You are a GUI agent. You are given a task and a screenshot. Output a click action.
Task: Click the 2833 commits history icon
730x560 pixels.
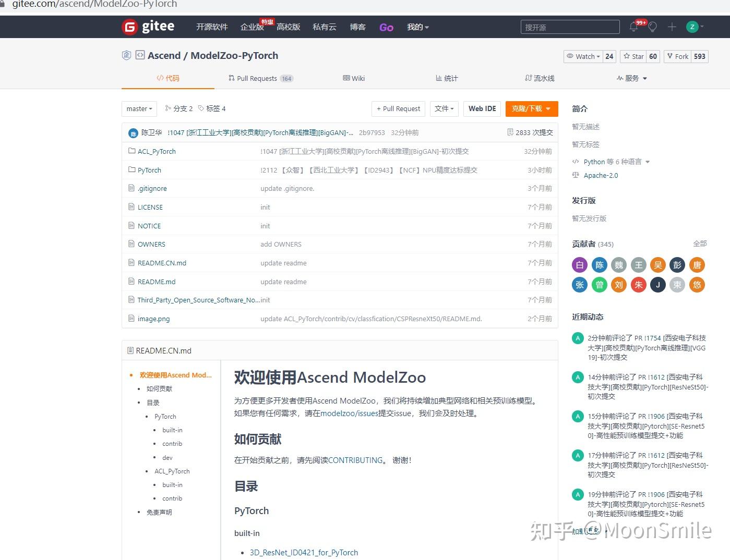click(x=510, y=132)
